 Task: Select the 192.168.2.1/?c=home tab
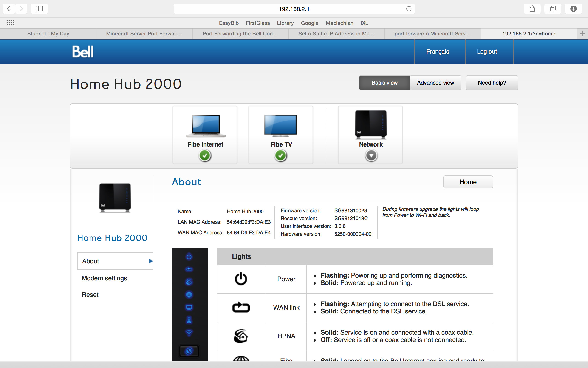(529, 34)
